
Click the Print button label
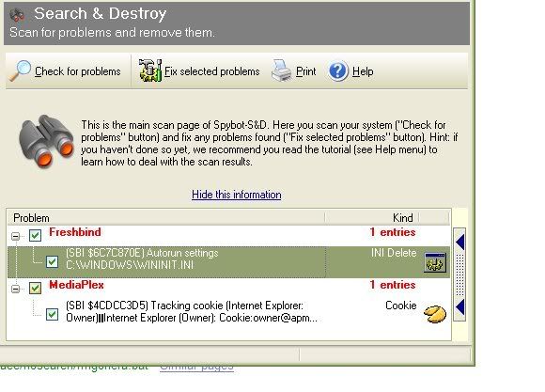click(x=306, y=71)
